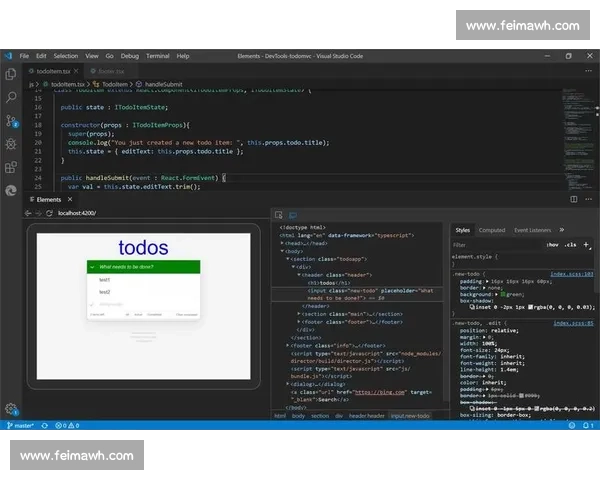Open the Selection menu
The width and height of the screenshot is (600, 480).
[65, 56]
